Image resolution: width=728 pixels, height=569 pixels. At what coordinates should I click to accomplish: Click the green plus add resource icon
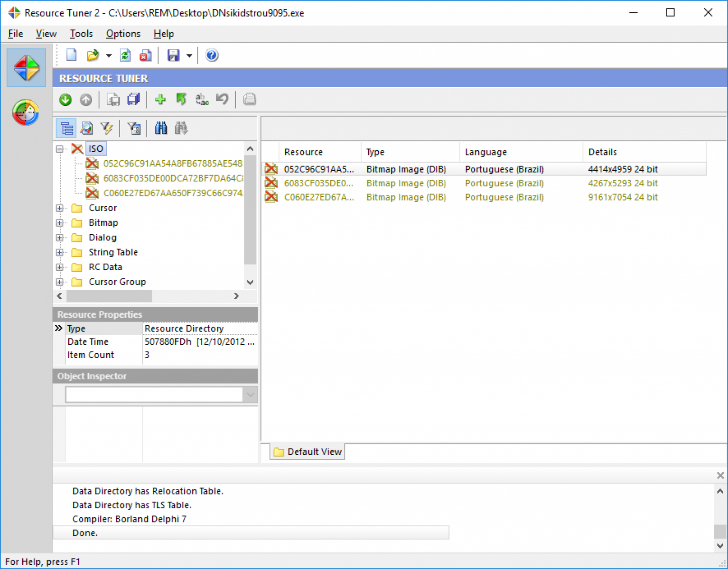pos(160,100)
